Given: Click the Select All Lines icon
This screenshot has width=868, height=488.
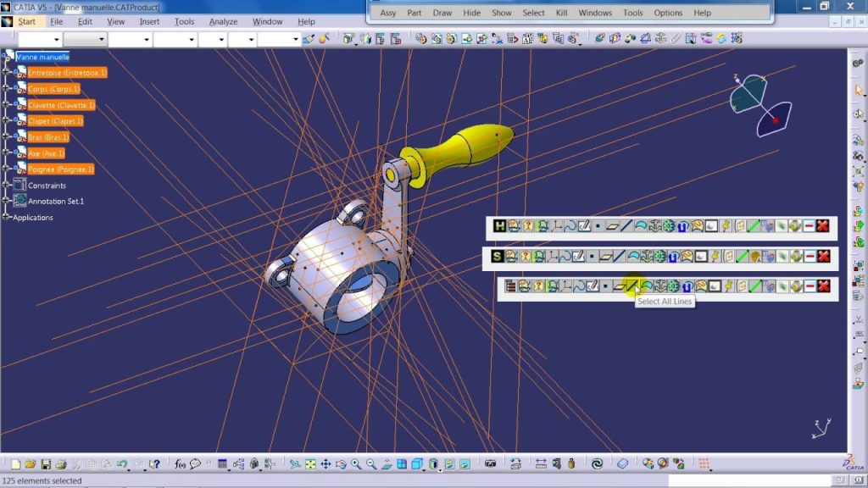Looking at the screenshot, I should click(631, 286).
